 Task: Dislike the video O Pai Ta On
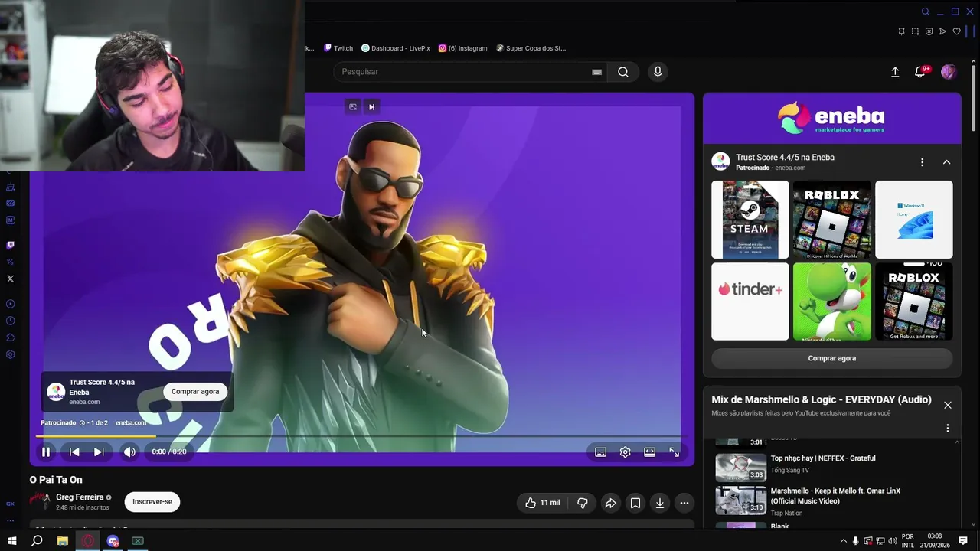pos(583,503)
